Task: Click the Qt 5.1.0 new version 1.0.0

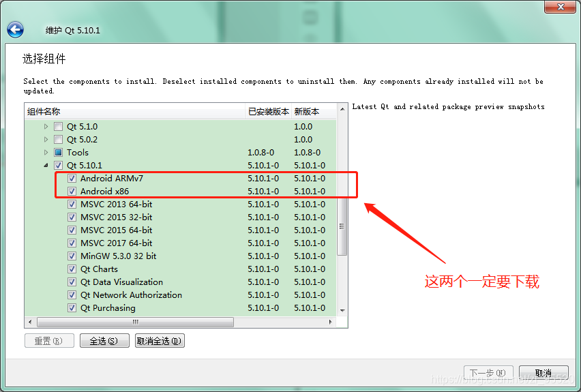Action: [303, 127]
